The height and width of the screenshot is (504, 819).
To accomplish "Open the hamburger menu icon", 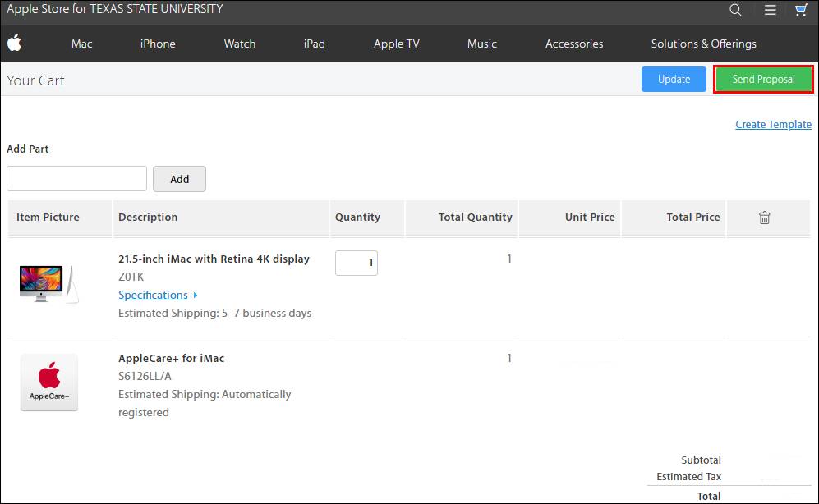I will (x=770, y=10).
